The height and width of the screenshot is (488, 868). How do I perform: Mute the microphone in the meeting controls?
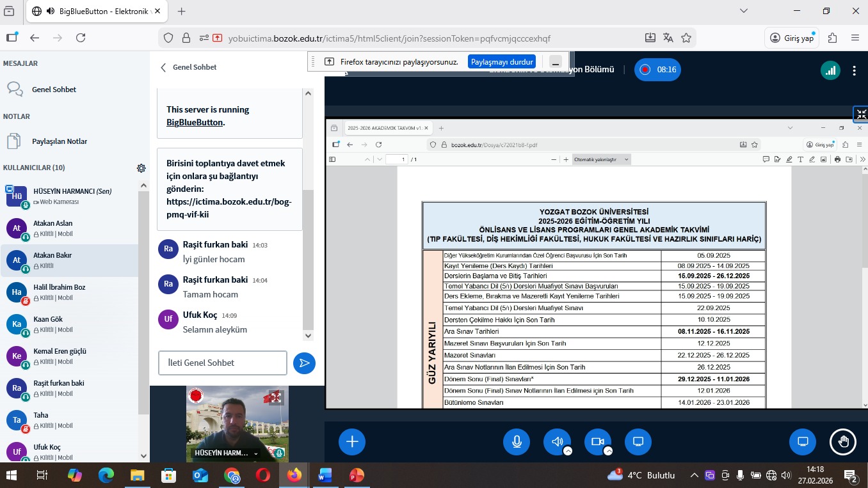[x=516, y=442]
